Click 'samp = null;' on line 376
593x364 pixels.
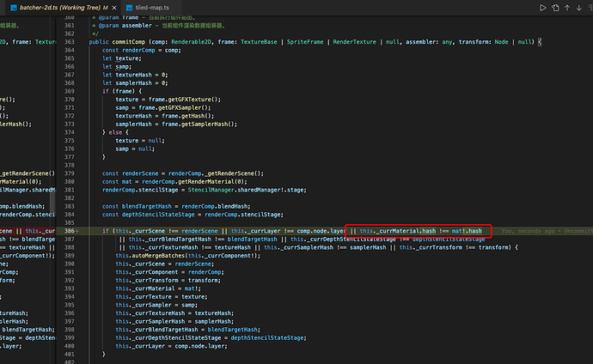(135, 149)
